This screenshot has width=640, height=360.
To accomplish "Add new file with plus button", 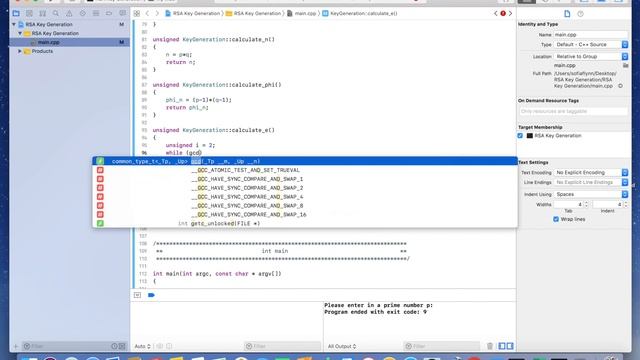I will (16, 346).
